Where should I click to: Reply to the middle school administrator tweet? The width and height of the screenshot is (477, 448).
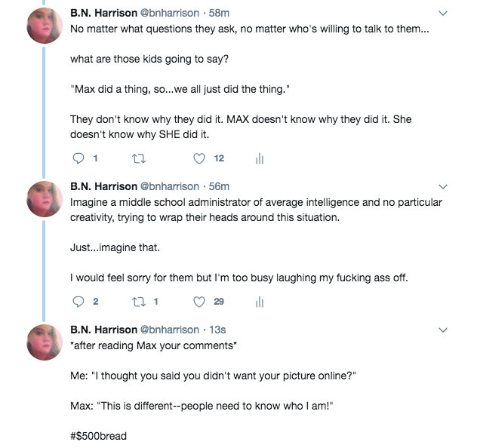click(78, 302)
